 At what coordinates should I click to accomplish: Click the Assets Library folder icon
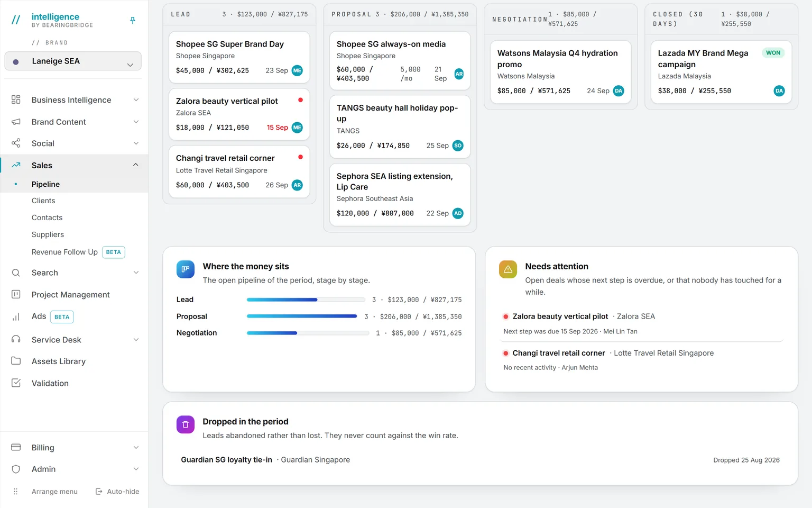coord(16,361)
